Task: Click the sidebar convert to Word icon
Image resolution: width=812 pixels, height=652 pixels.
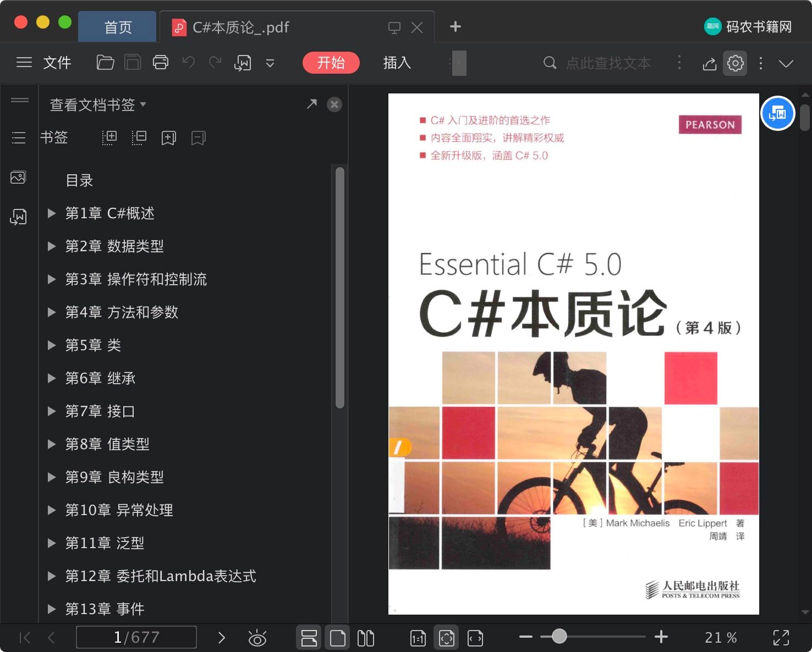Action: tap(18, 217)
